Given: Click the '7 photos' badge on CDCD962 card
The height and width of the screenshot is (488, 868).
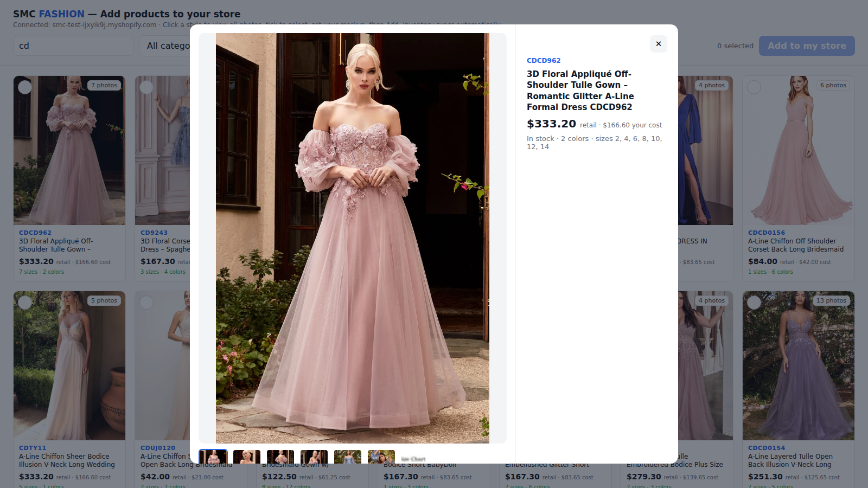Looking at the screenshot, I should point(104,85).
